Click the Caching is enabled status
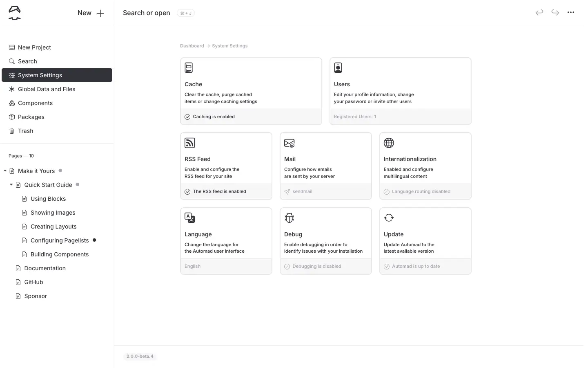Image resolution: width=588 pixels, height=368 pixels. pos(214,117)
